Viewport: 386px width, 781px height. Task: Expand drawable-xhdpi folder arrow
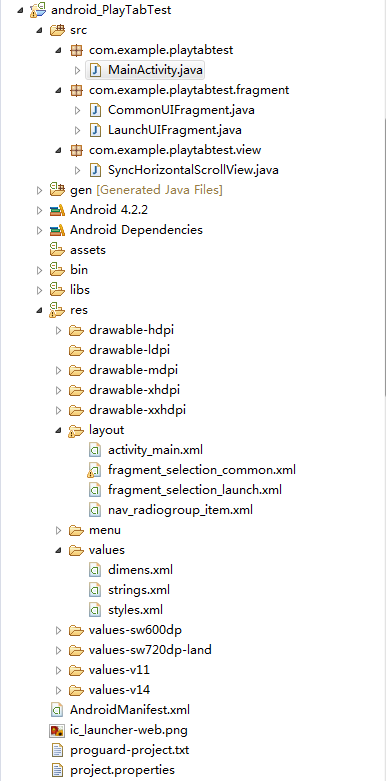[58, 390]
